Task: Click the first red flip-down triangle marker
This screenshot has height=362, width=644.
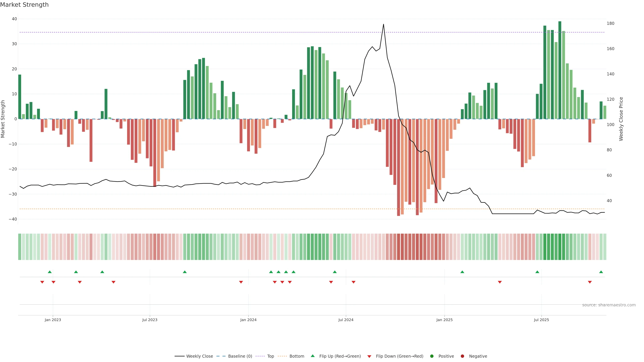Action: [42, 282]
